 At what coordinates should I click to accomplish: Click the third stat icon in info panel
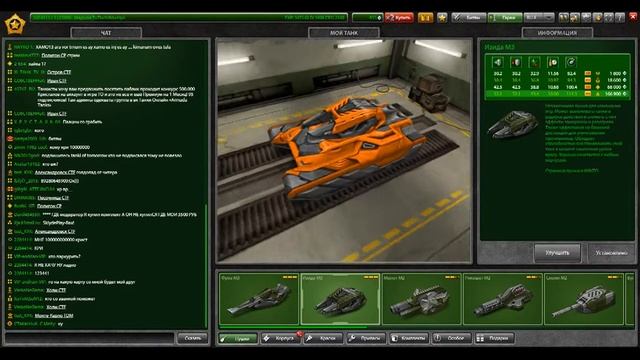(534, 62)
